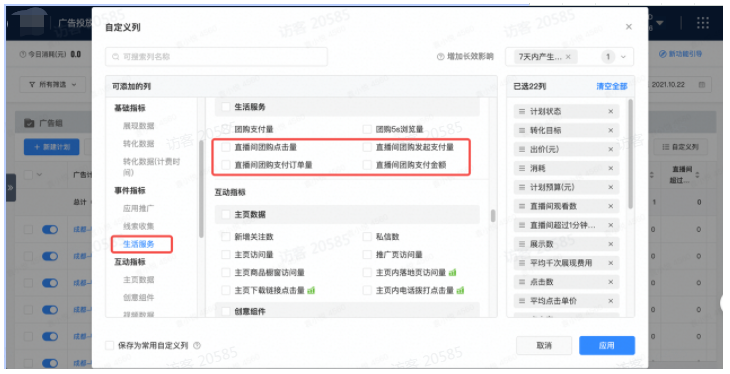The image size is (730, 374).
Task: Click the 自定义列 button in background page
Action: tap(680, 147)
